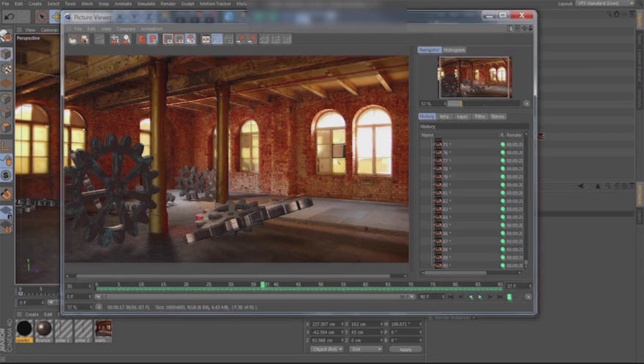Viewport: 644px width, 364px height.
Task: Jump to the last frame of the animation
Action: [499, 297]
